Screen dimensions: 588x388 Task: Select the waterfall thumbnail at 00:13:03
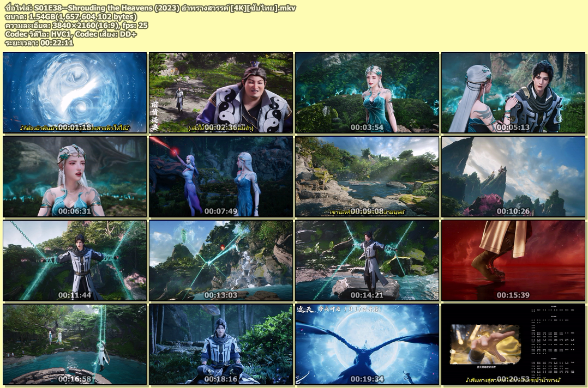[x=221, y=260]
